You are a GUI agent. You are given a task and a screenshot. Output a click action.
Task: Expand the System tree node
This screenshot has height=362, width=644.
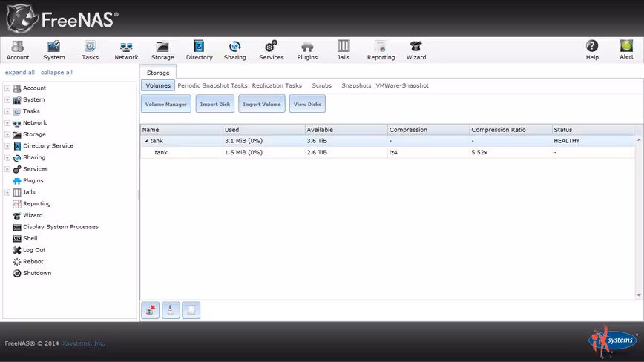pos(7,99)
